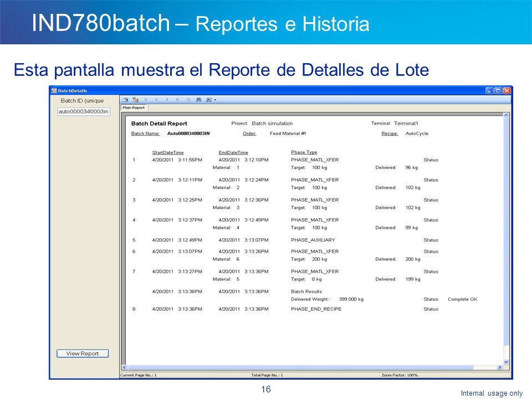Minimize the BatchDetails window

pyautogui.click(x=489, y=90)
